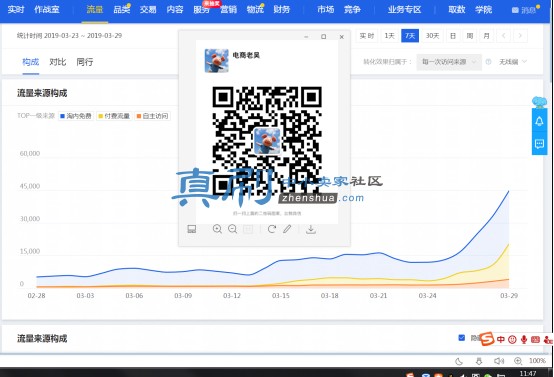
Task: Switch to the 同行 tab
Action: (85, 62)
